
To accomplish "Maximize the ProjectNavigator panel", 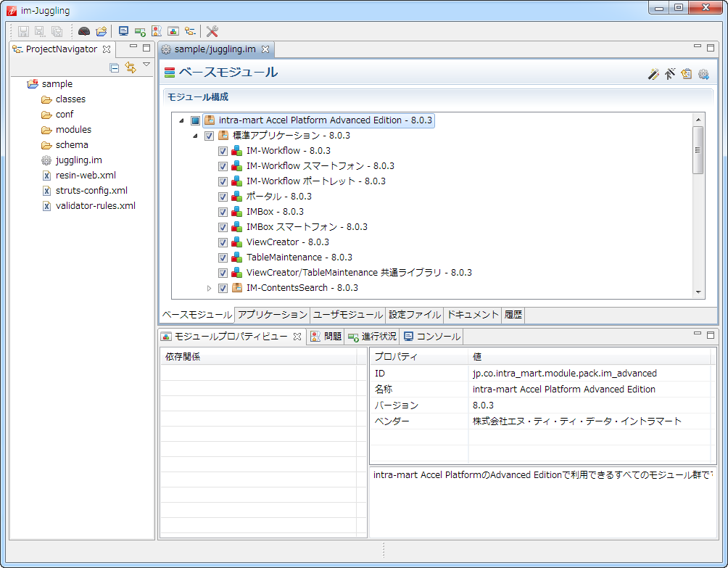I will tap(146, 48).
